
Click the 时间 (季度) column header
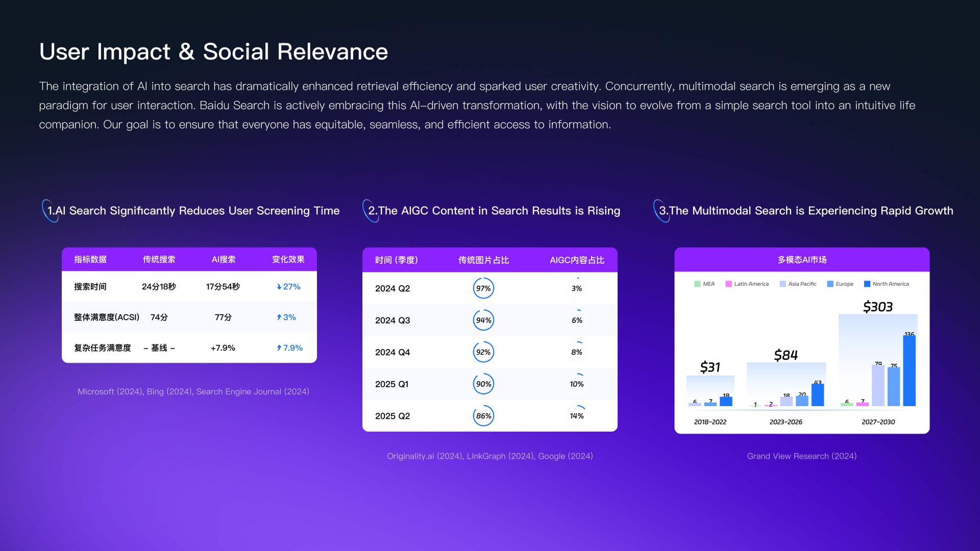click(397, 260)
